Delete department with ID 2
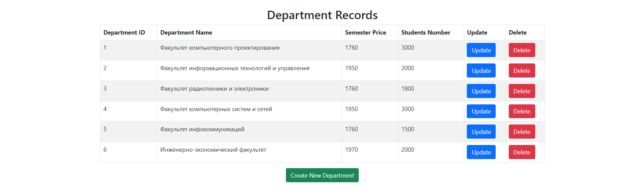Screen dimensions: 644x195 coord(522,70)
